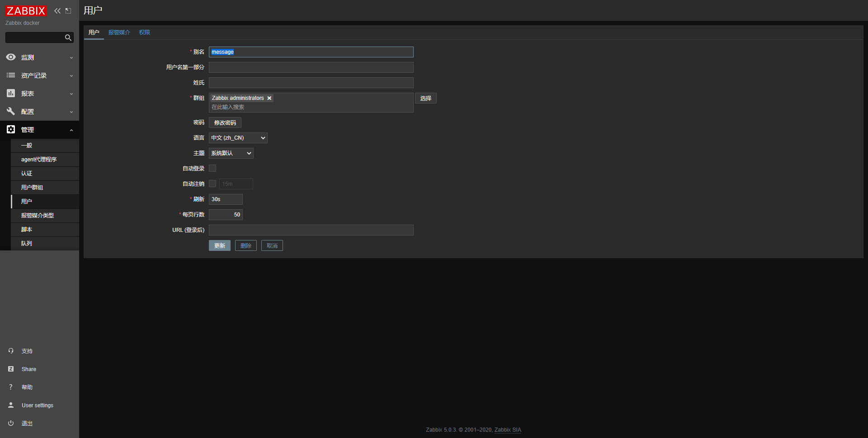Screen dimensions: 868x438
Task: Open the 队列 submenu item
Action: click(x=45, y=244)
